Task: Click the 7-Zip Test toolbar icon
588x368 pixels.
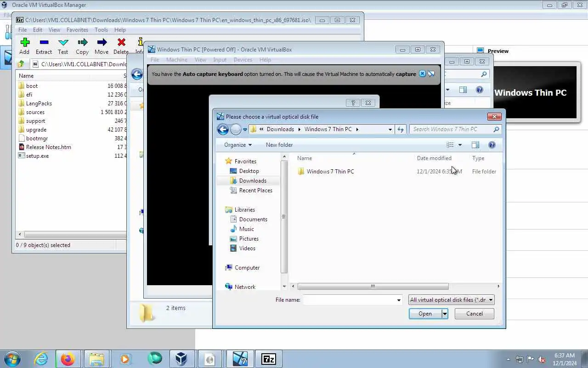Action: 63,42
